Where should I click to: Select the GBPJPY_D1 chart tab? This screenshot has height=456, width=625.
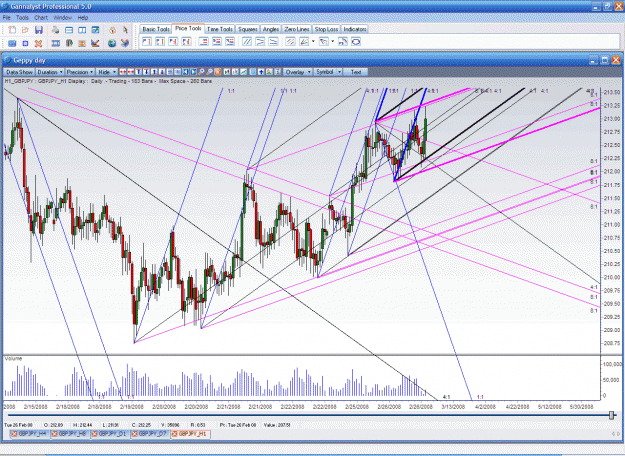[x=110, y=434]
